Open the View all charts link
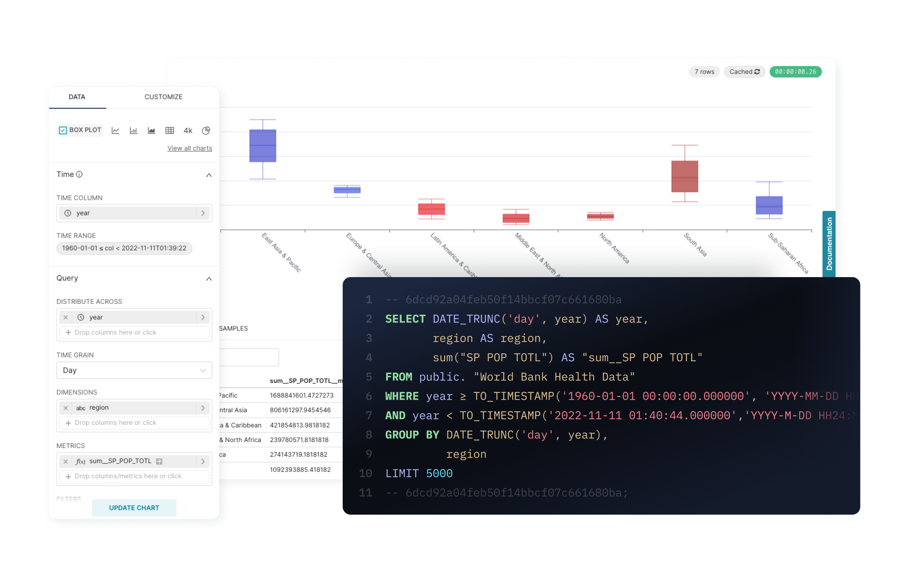Screen dimensions: 924x578 [189, 148]
